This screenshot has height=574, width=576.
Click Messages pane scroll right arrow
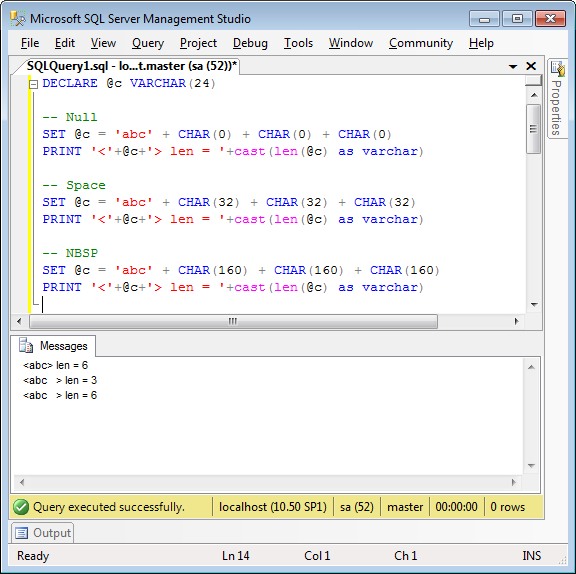(514, 482)
